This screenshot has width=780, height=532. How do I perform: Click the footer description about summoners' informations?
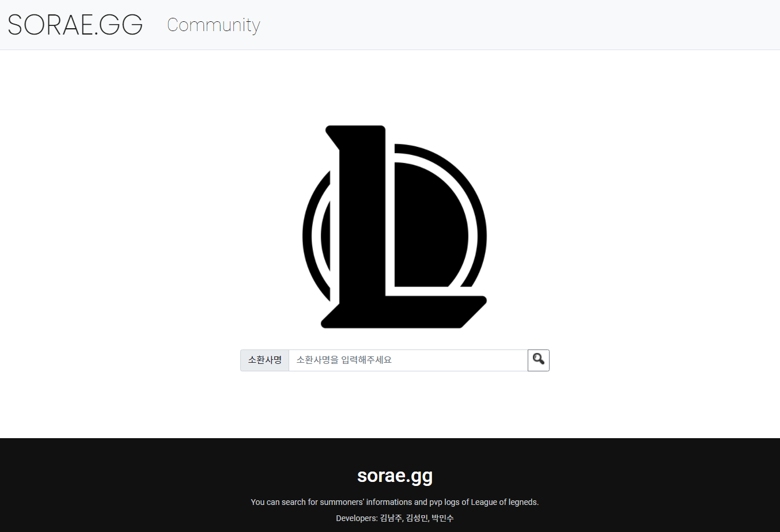(395, 502)
